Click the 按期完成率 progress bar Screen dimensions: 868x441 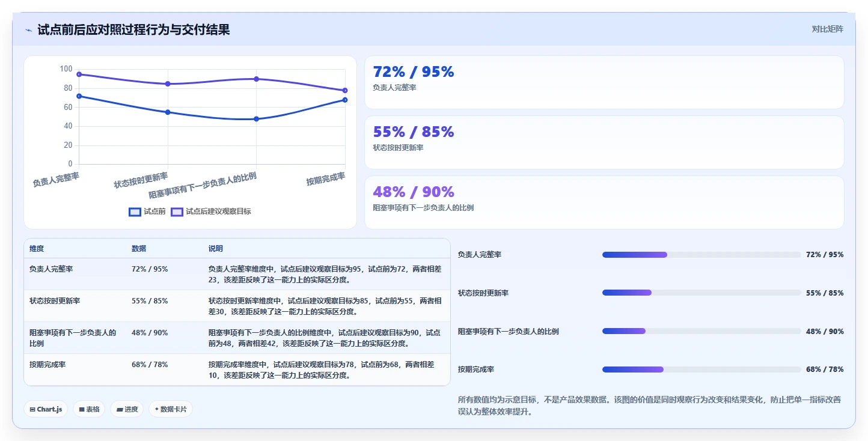[x=701, y=370]
